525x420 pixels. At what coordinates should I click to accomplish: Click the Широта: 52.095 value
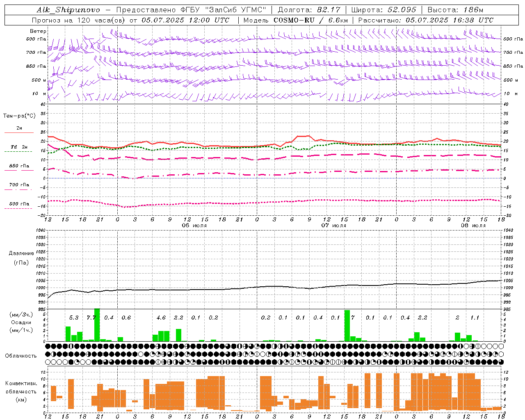point(384,10)
